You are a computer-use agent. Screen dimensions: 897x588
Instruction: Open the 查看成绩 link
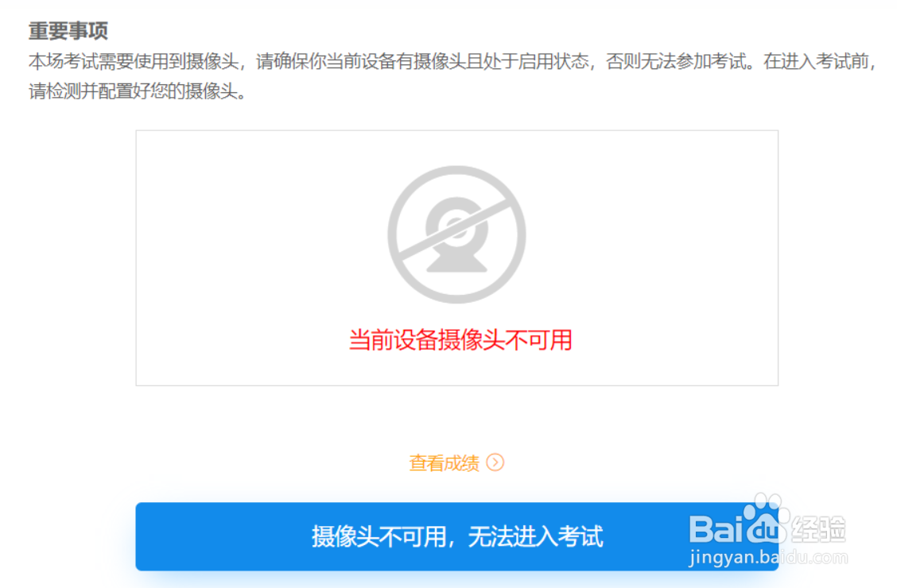pyautogui.click(x=445, y=463)
